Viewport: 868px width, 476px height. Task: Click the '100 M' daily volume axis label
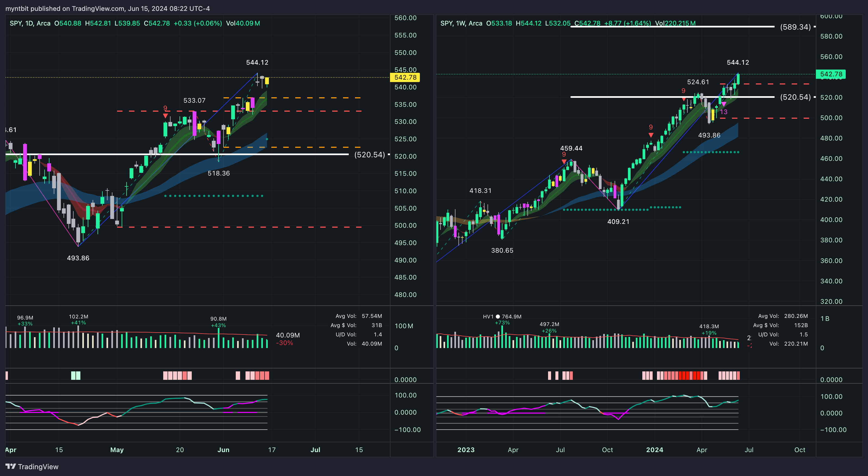coord(404,326)
